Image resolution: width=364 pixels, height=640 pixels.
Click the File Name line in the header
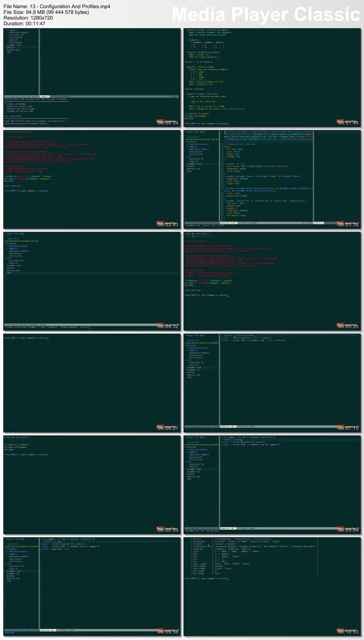[x=57, y=6]
